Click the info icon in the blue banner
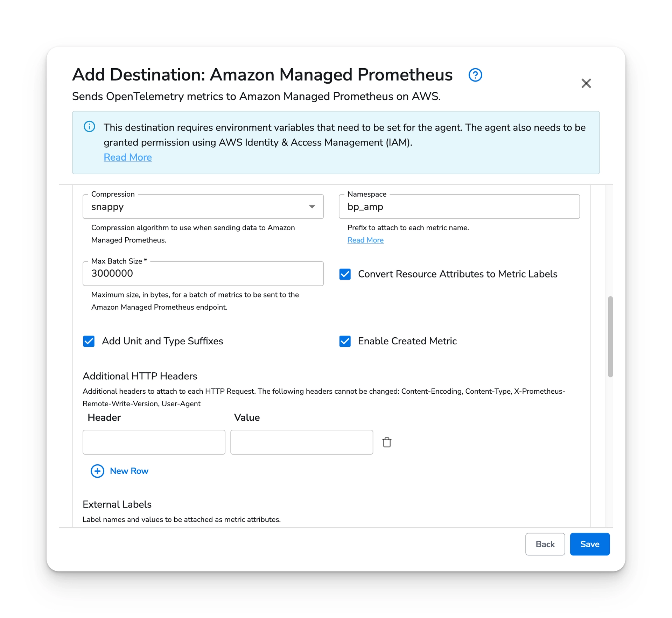The image size is (672, 618). point(89,127)
